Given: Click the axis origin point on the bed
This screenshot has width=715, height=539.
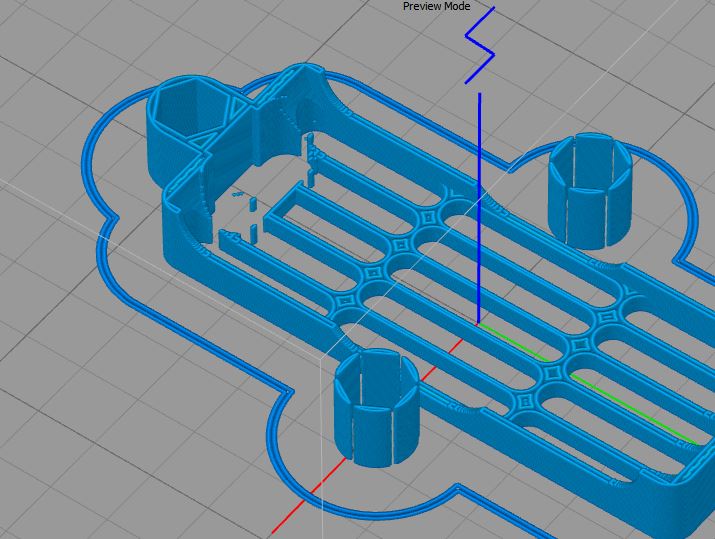Looking at the screenshot, I should pyautogui.click(x=478, y=324).
